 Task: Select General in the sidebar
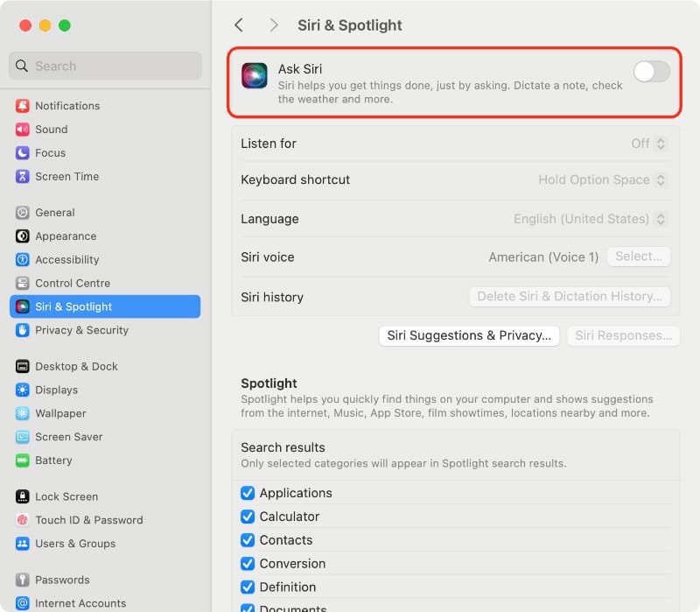[105, 213]
